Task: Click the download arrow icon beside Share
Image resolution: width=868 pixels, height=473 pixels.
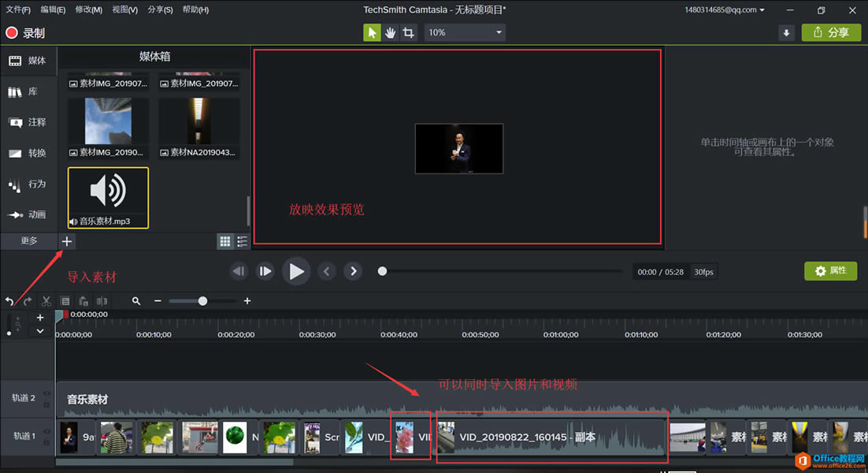Action: (786, 32)
